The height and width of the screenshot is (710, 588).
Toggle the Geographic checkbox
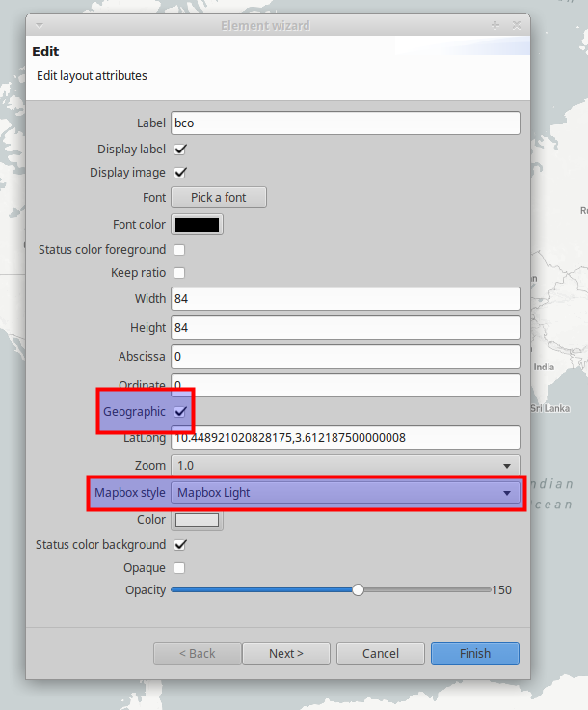click(180, 412)
